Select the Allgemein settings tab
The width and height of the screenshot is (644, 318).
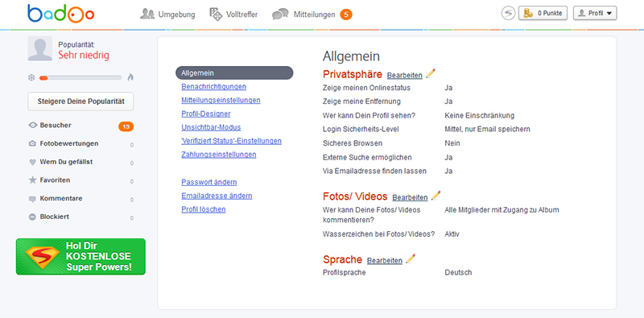click(234, 72)
